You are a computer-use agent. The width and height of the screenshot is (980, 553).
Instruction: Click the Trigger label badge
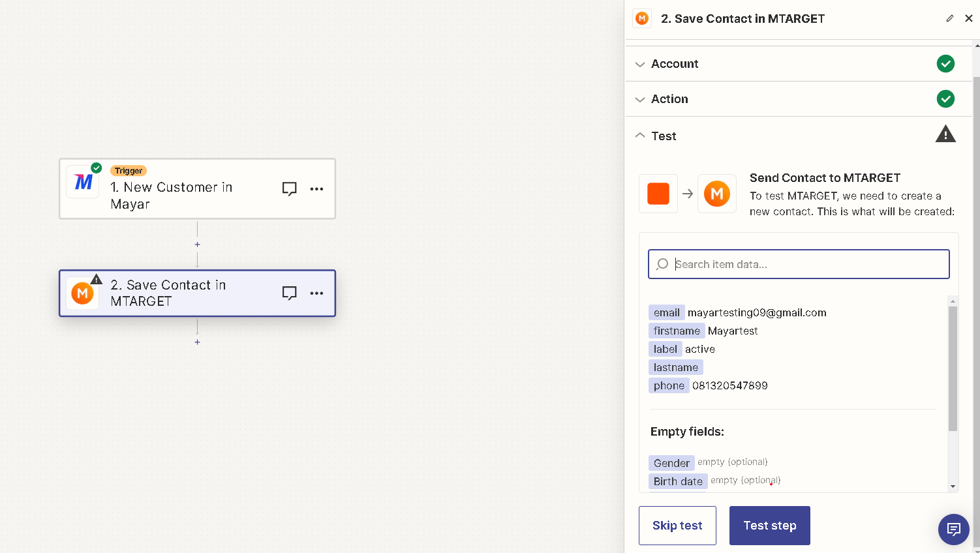129,171
